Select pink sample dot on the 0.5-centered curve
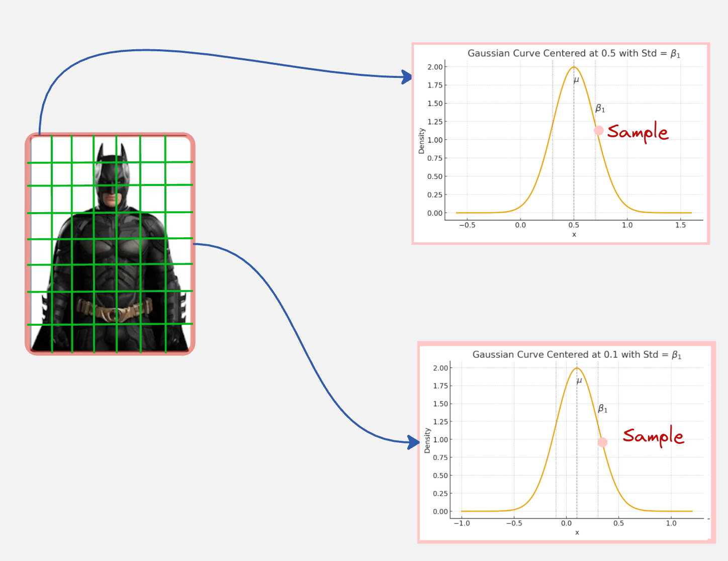The image size is (728, 561). pos(599,130)
